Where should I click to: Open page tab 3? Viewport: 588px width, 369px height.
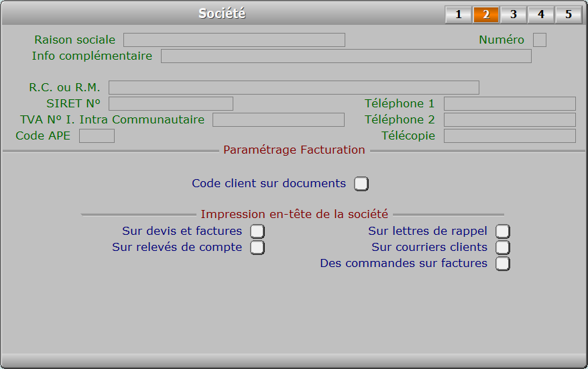coord(514,15)
